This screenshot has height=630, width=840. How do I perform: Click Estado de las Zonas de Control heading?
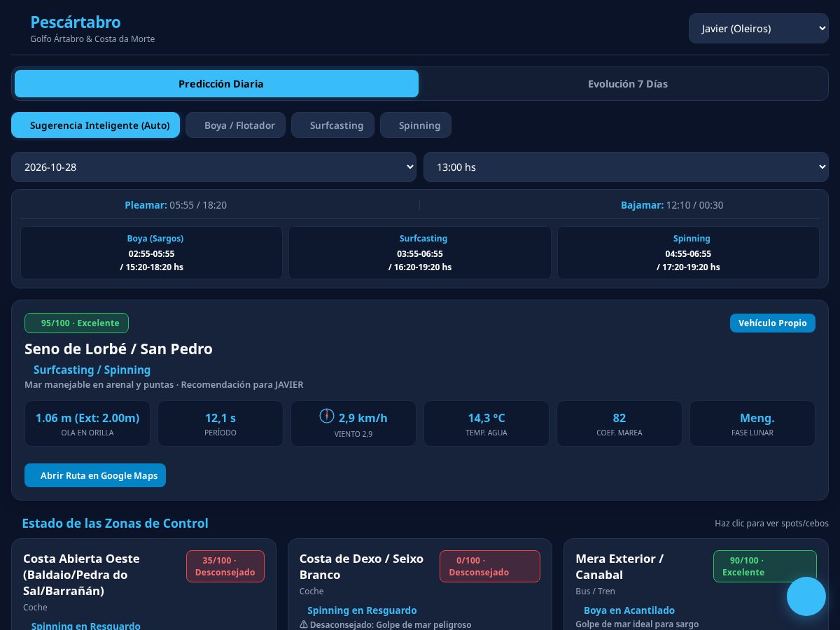click(x=115, y=524)
